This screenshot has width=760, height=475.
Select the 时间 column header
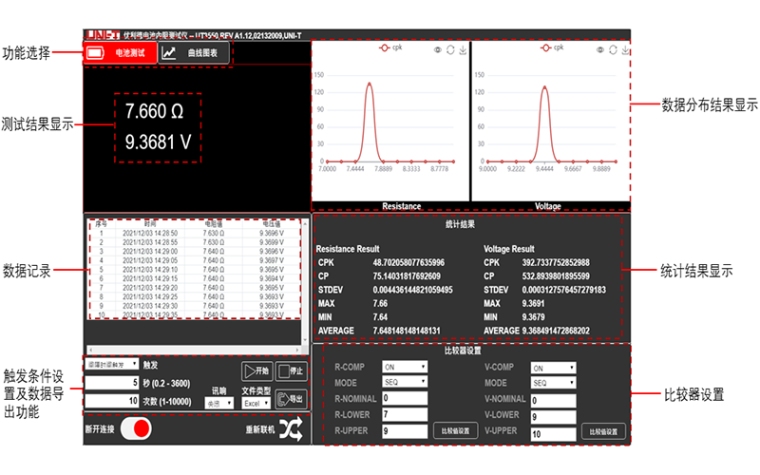pyautogui.click(x=150, y=224)
